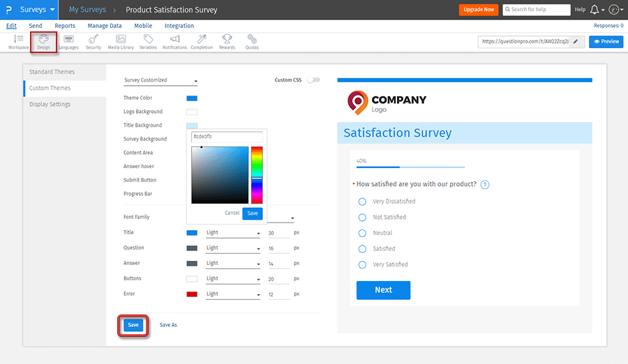Click the Search for help field
Viewport: 628px width, 364px height.
[x=537, y=10]
